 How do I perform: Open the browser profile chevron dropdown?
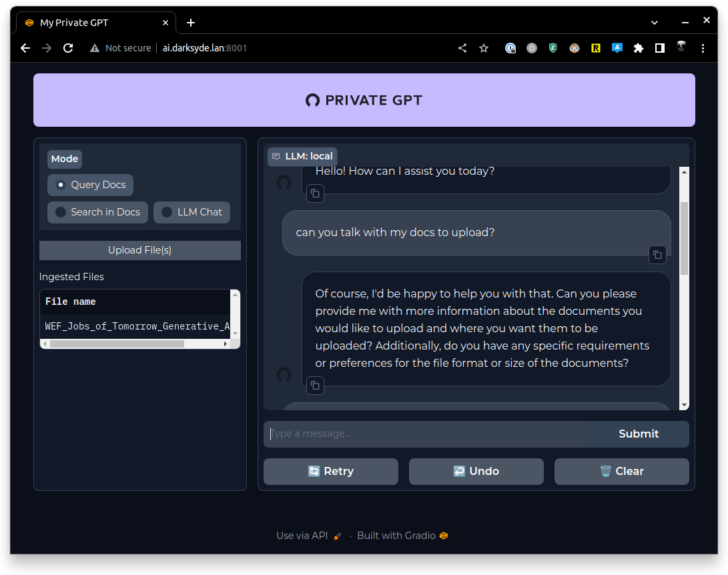point(655,22)
